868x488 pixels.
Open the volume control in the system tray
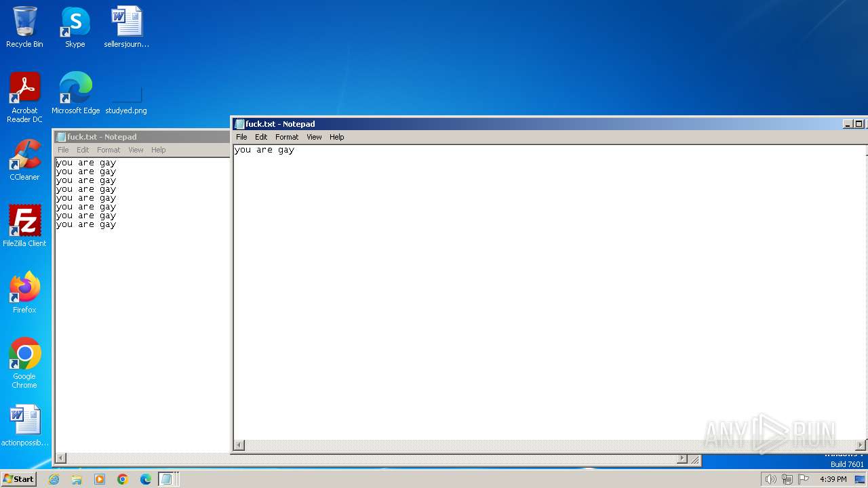[770, 479]
